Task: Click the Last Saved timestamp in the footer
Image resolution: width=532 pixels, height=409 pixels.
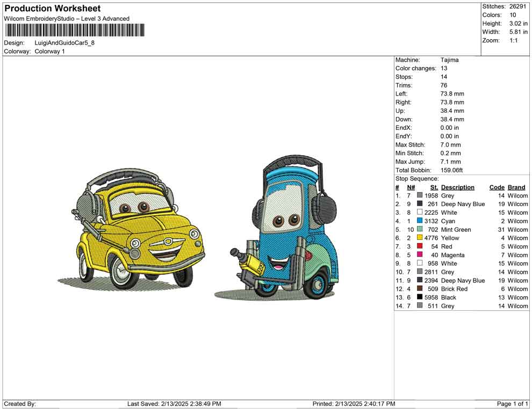Action: coord(174,404)
